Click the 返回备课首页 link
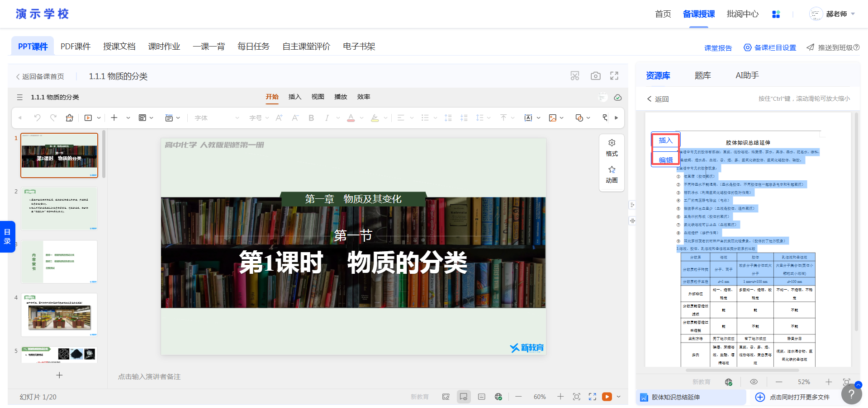This screenshot has width=868, height=408. [x=40, y=76]
